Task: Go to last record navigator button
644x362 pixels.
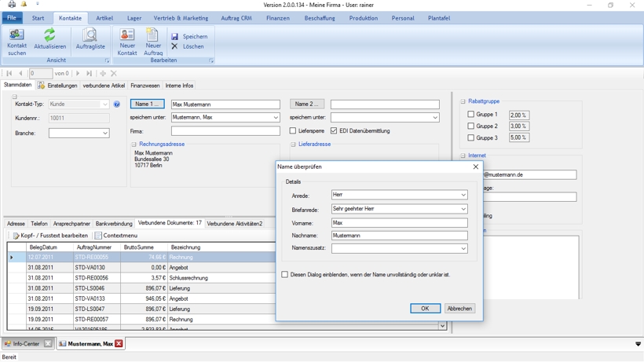Action: (89, 74)
